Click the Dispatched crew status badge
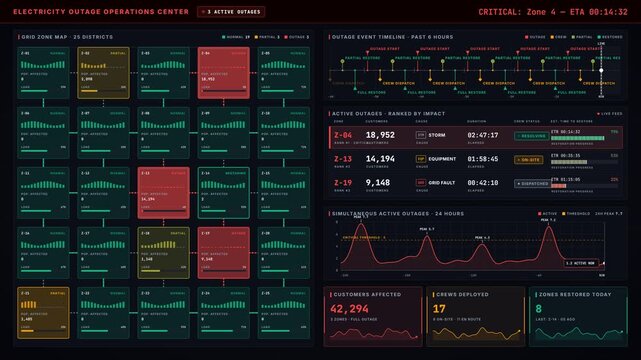Viewport: 641px width, 360px height. tap(533, 183)
